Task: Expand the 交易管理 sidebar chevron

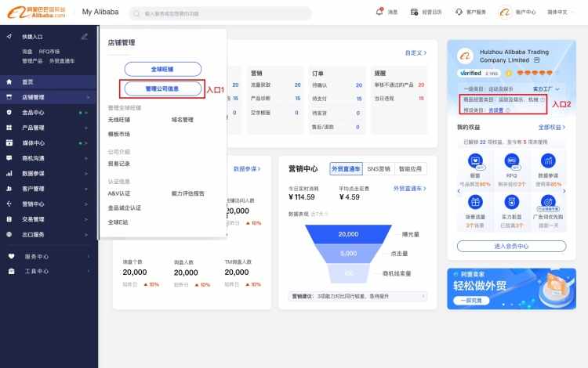Action: point(86,219)
